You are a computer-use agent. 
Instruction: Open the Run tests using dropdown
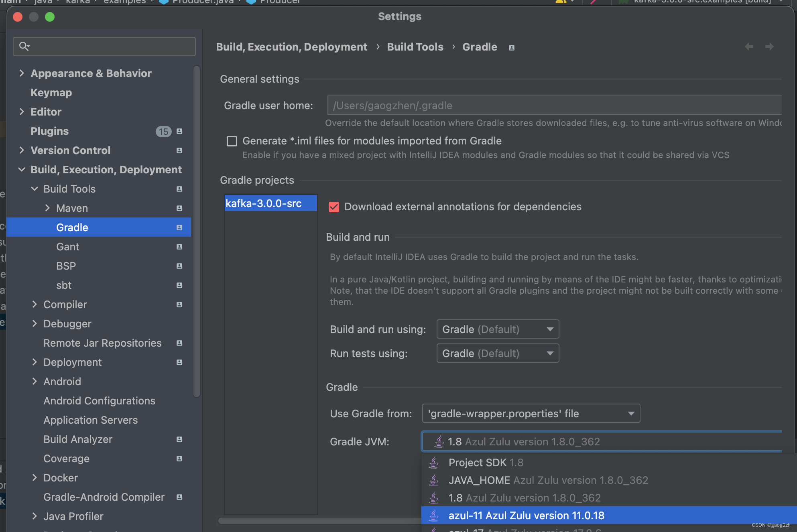pos(498,353)
